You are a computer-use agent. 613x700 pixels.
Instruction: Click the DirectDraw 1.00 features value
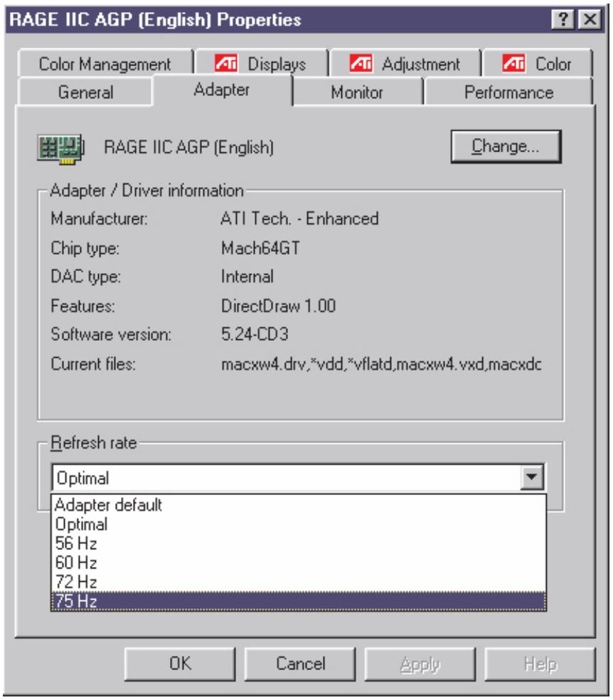tap(278, 306)
